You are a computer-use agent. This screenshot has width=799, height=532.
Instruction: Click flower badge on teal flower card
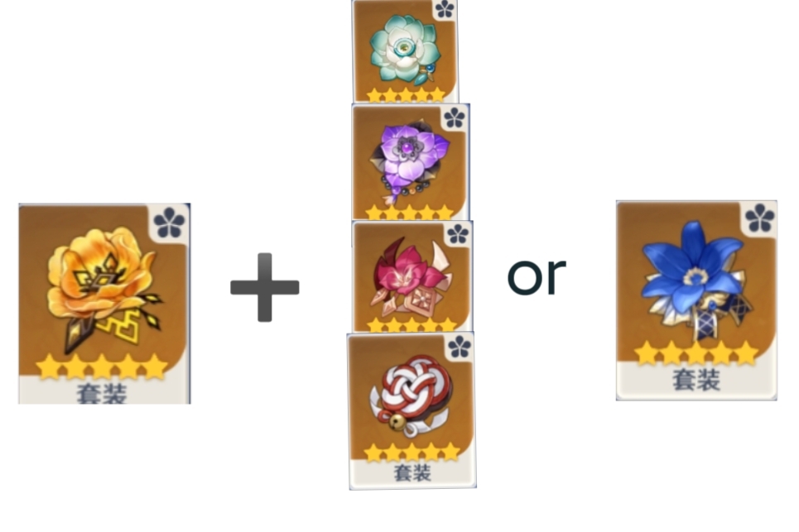pos(445,8)
